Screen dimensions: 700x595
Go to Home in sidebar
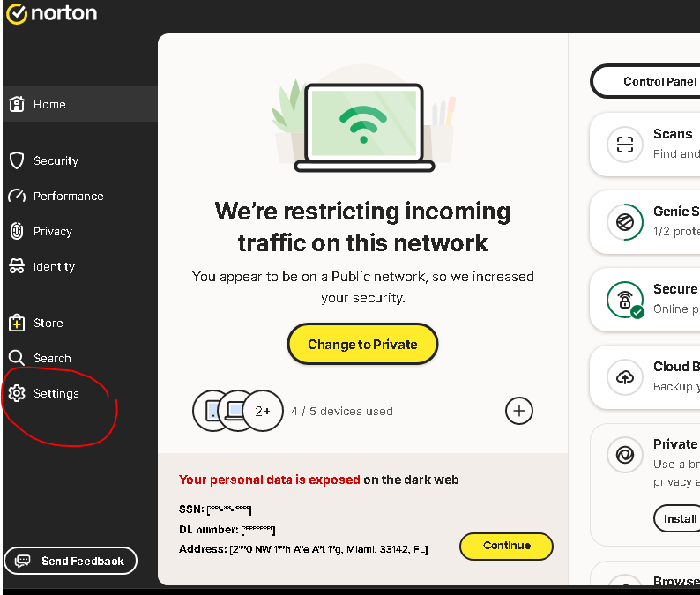click(x=49, y=104)
